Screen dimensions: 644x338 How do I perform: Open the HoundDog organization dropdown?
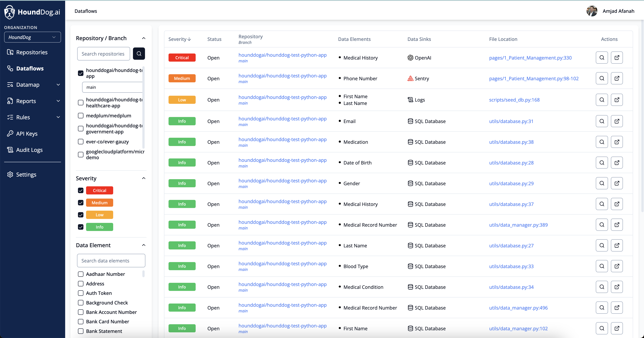click(x=32, y=37)
